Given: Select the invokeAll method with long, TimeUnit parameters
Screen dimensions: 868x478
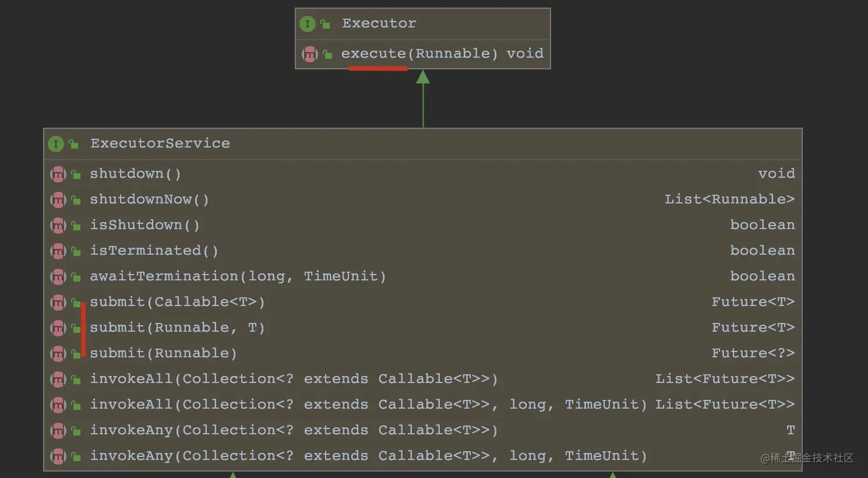Looking at the screenshot, I should 368,405.
